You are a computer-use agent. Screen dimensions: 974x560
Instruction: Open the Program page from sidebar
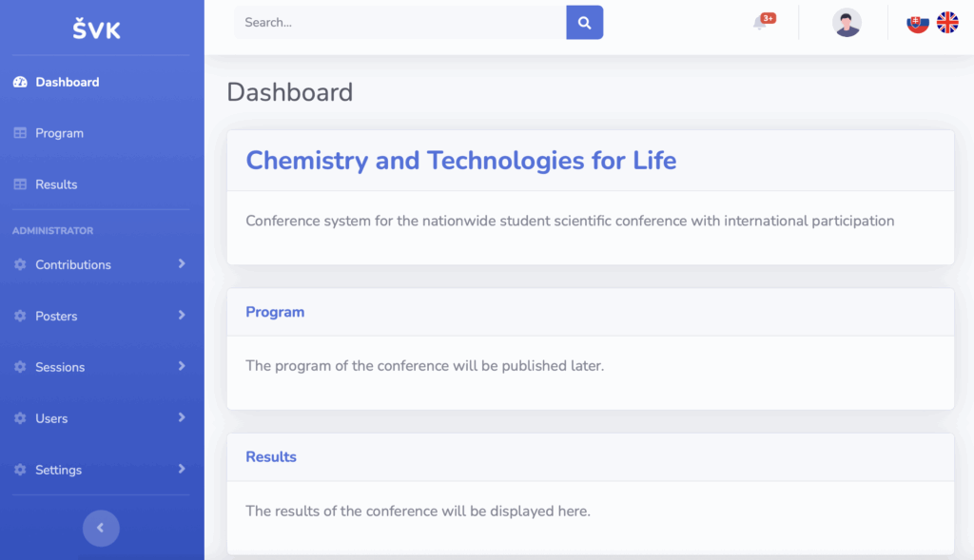tap(59, 133)
